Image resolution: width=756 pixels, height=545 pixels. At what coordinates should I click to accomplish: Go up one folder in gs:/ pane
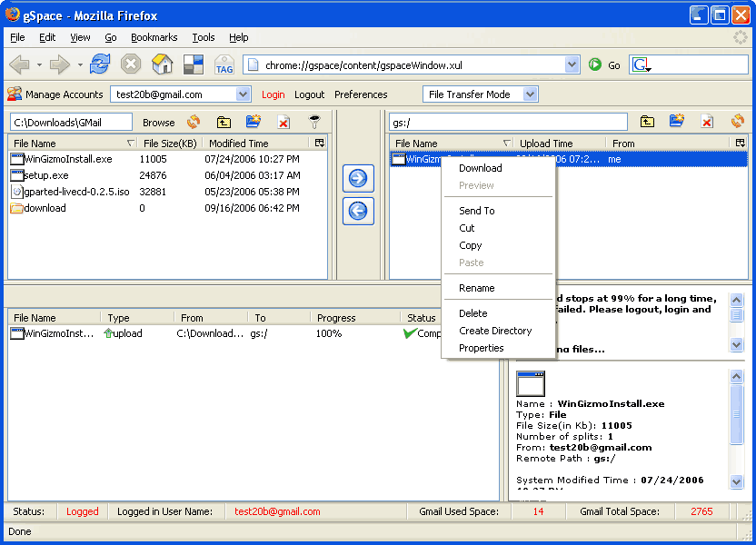tap(647, 122)
